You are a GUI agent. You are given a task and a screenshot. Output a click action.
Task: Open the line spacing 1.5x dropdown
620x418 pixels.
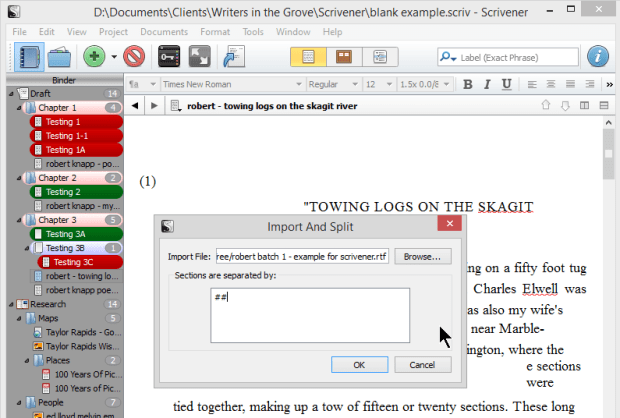424,84
